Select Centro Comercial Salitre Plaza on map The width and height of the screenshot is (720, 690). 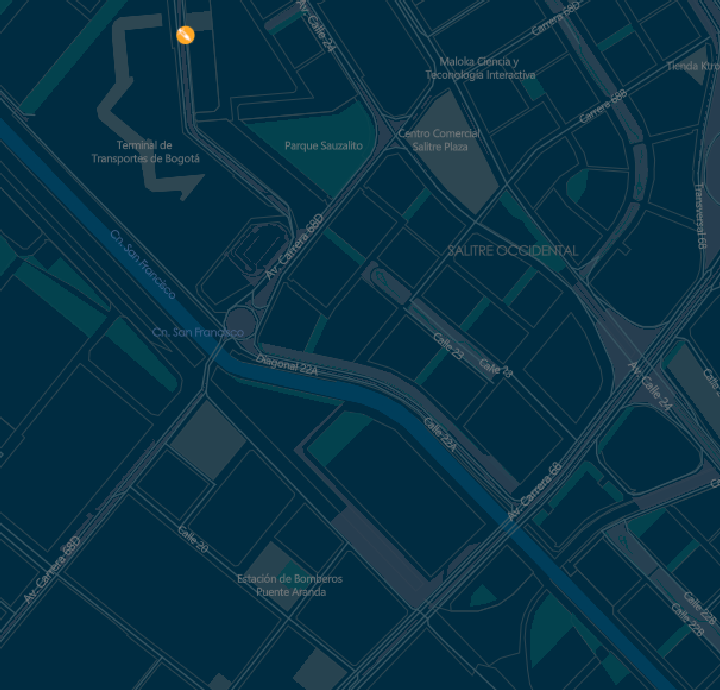click(x=439, y=140)
